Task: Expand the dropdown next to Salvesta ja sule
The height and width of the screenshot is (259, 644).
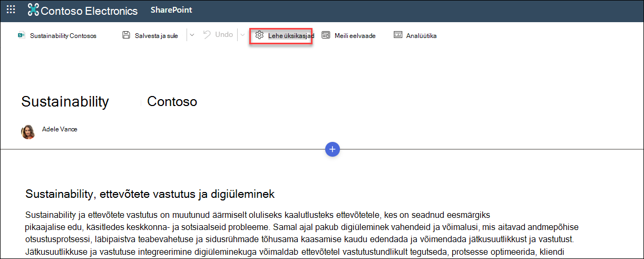Action: click(x=192, y=35)
